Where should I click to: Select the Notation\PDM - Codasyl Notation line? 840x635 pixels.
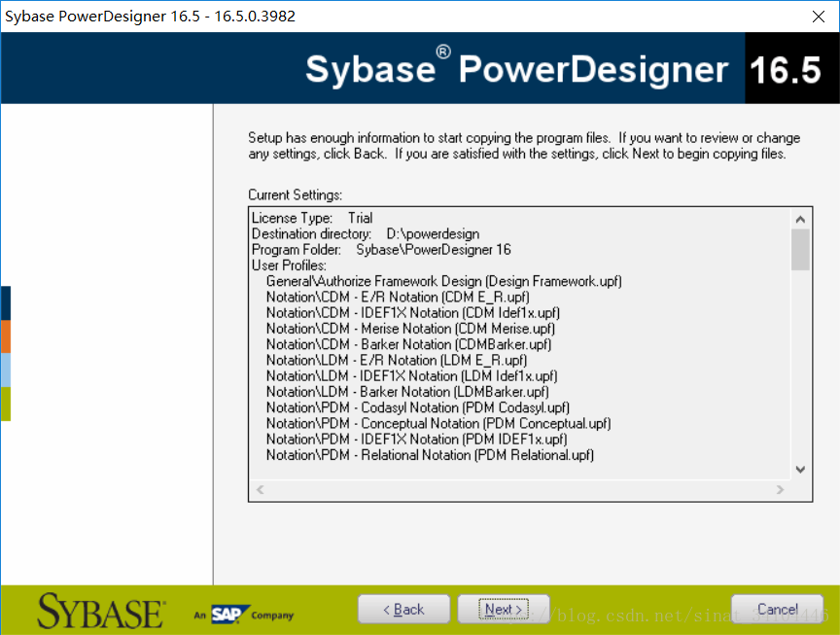(418, 407)
